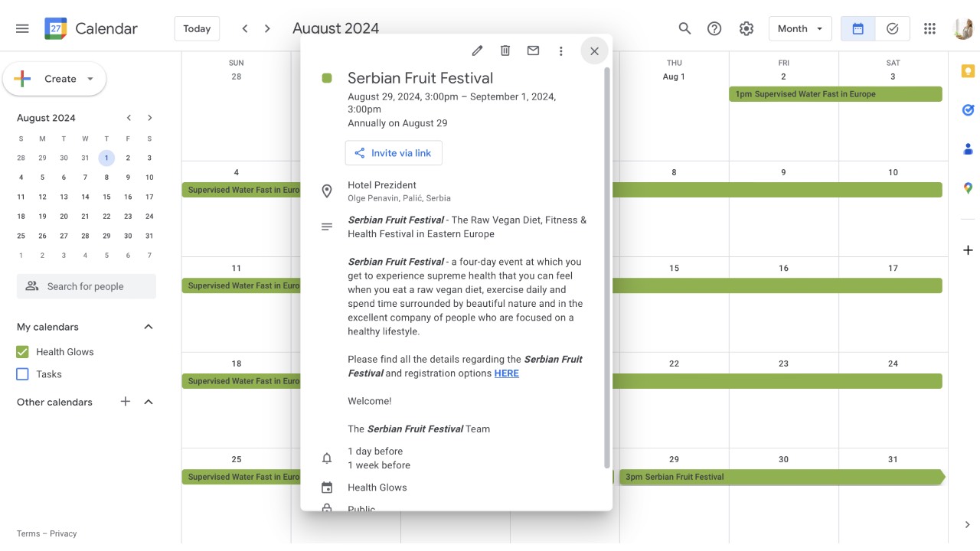The image size is (980, 551).
Task: Email event guests via envelope icon
Action: pos(533,50)
